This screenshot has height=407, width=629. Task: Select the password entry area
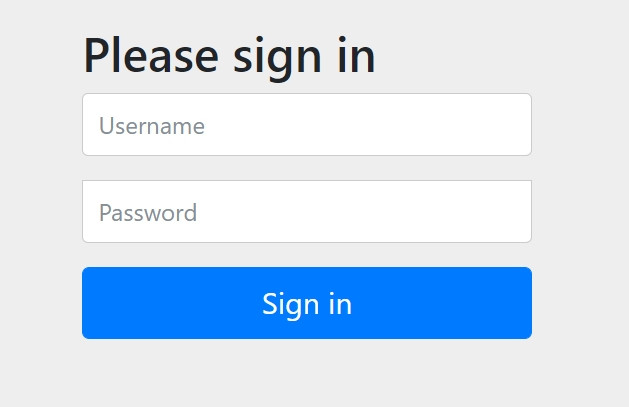tap(307, 211)
